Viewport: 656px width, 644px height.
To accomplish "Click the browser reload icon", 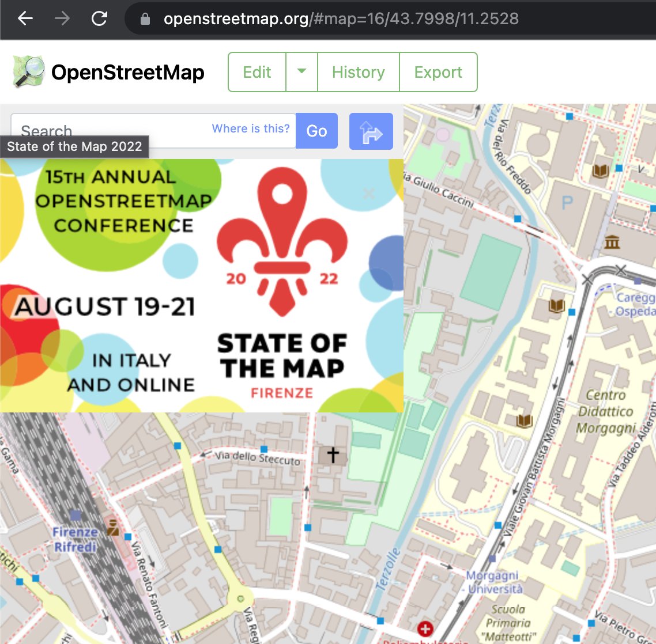I will [99, 18].
